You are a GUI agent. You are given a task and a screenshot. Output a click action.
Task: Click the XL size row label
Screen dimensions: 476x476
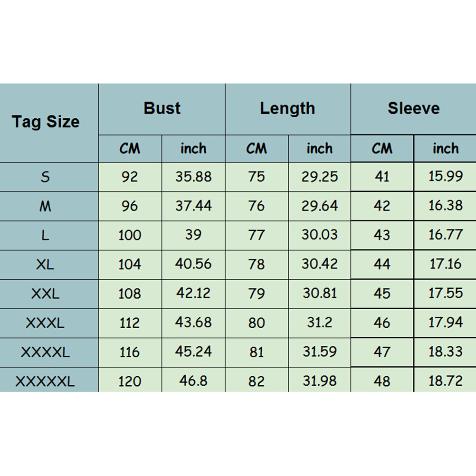(45, 264)
